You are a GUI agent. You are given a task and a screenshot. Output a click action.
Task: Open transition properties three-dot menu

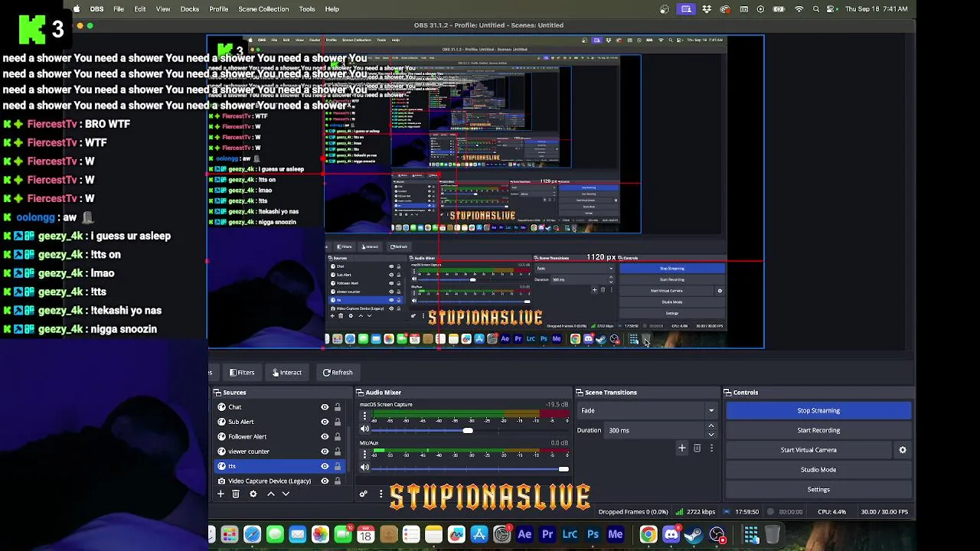point(711,448)
